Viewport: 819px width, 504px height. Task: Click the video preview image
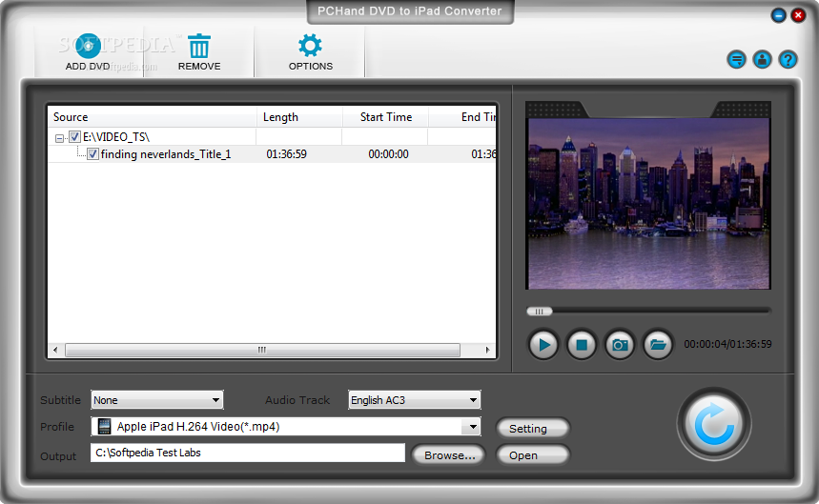pos(648,203)
